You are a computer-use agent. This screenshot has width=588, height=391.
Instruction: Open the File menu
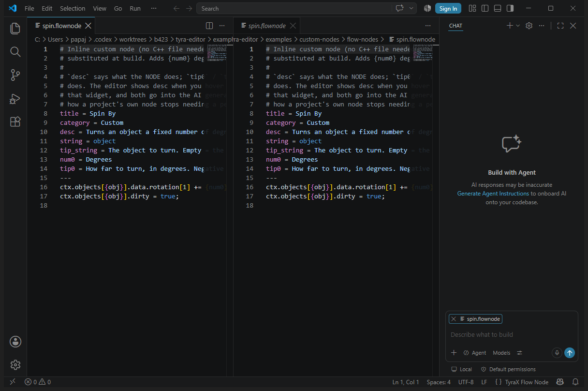tap(29, 8)
